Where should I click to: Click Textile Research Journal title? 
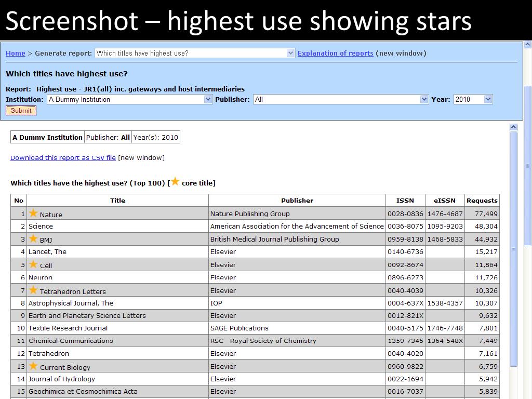pyautogui.click(x=68, y=328)
